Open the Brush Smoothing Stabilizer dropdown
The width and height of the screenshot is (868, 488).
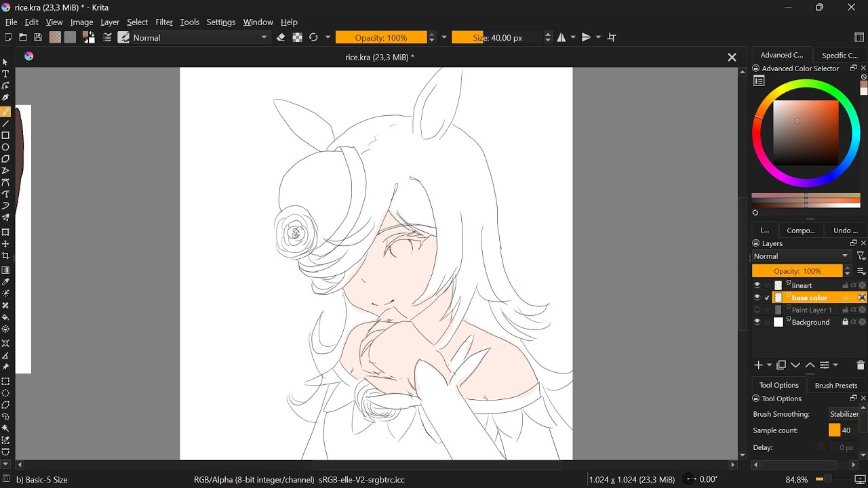pos(844,414)
